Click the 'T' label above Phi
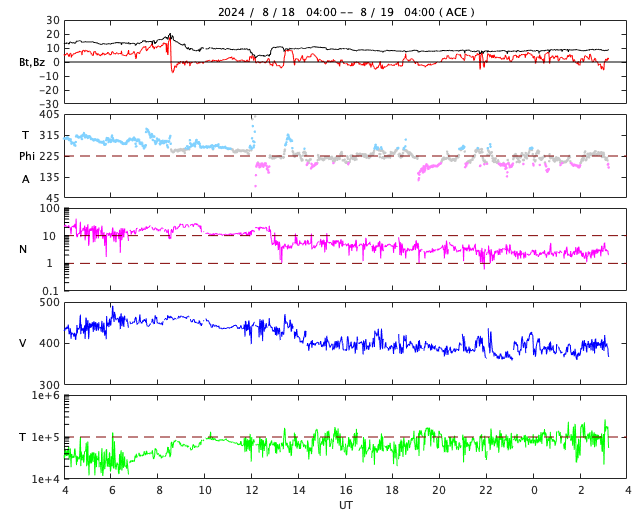The image size is (640, 512). (x=25, y=135)
